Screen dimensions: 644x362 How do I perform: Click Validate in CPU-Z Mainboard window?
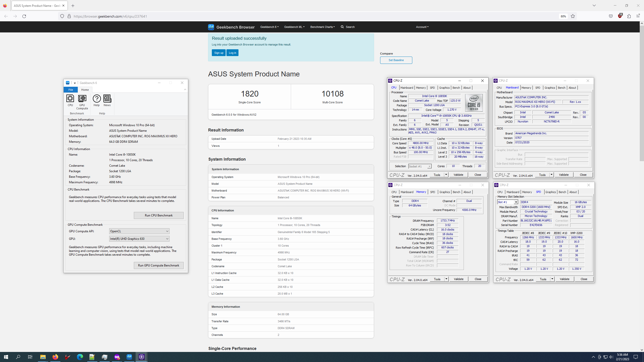point(564,175)
